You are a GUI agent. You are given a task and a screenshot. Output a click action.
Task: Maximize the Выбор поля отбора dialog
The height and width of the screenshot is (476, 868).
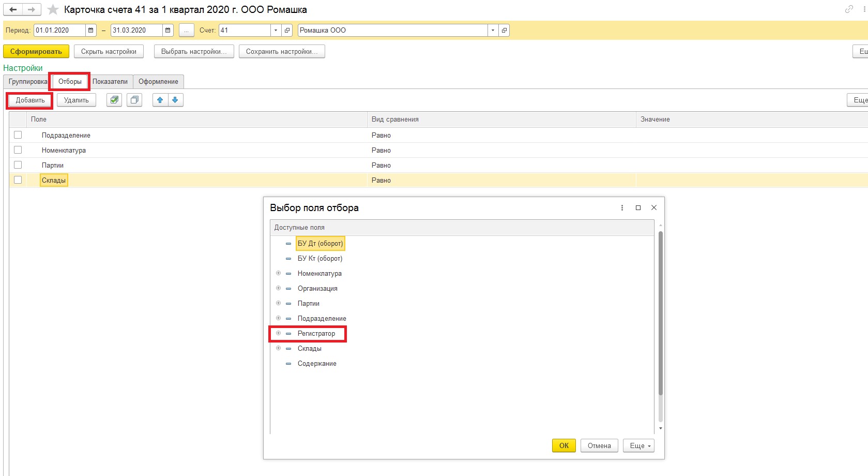click(x=638, y=207)
